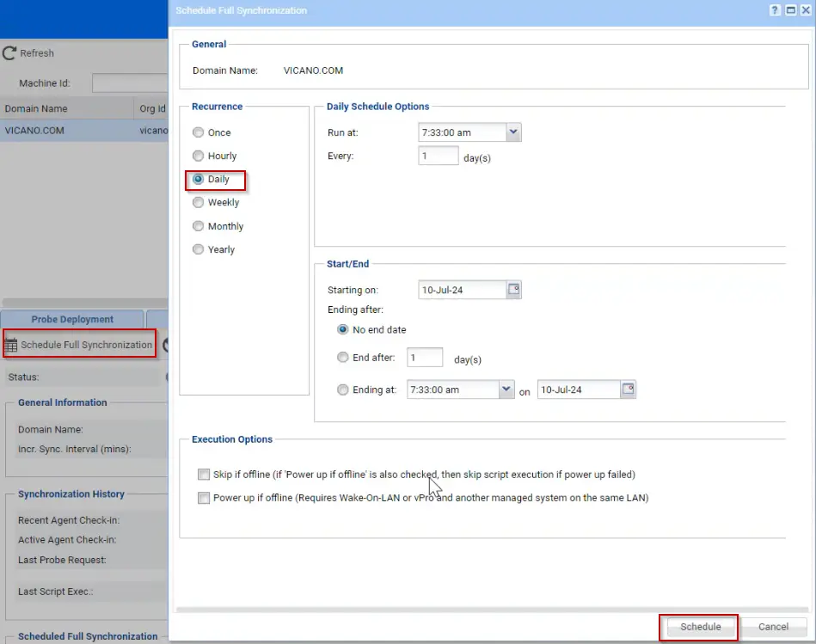The height and width of the screenshot is (644, 816).
Task: Select the Daily recurrence option
Action: point(199,179)
